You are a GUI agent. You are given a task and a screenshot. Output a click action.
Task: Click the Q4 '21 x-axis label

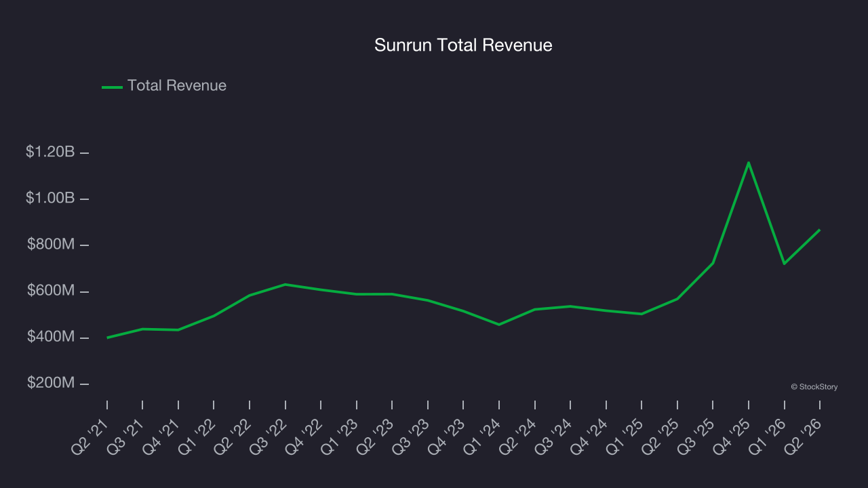pyautogui.click(x=161, y=435)
